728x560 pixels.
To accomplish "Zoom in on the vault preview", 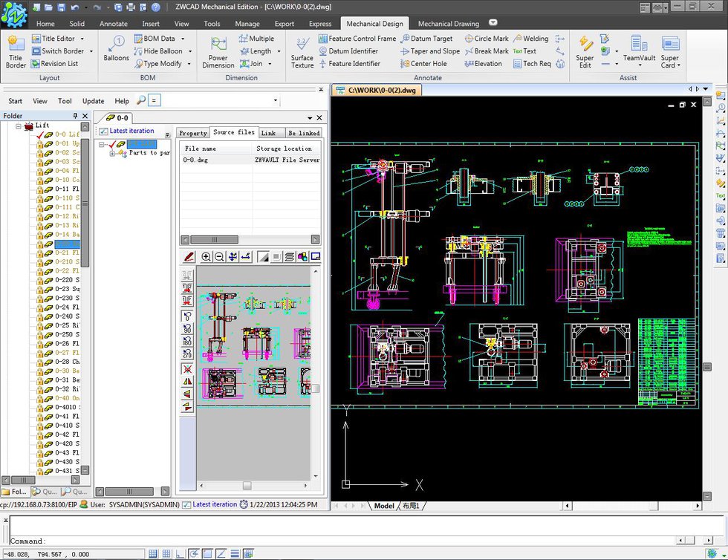I will click(206, 256).
